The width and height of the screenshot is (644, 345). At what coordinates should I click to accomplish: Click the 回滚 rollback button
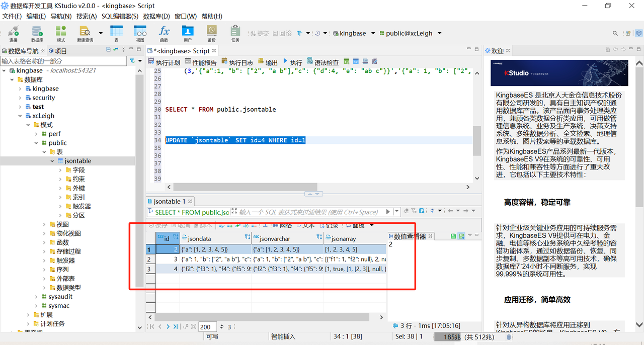[x=282, y=33]
